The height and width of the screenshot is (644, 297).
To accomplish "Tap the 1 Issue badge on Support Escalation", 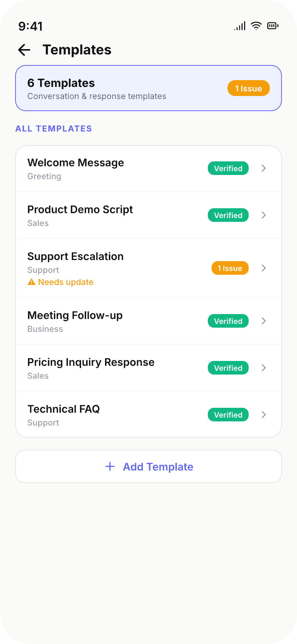I will pyautogui.click(x=230, y=268).
